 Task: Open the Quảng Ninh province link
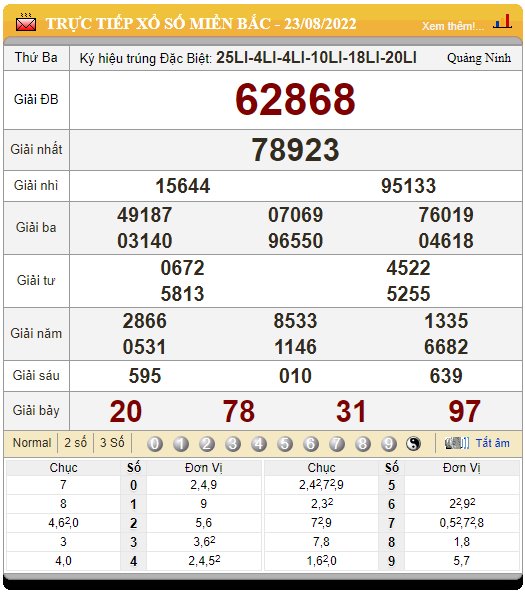pyautogui.click(x=479, y=58)
